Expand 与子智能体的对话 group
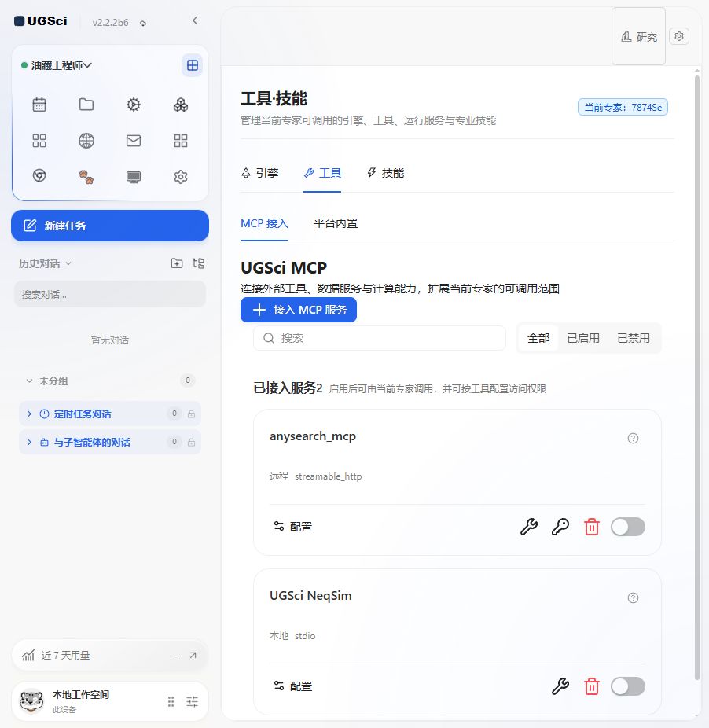 tap(29, 442)
